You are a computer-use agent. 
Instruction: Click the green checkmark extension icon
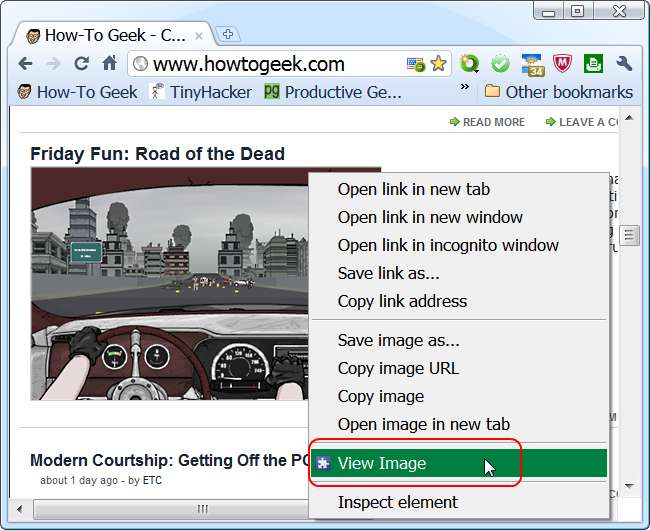pyautogui.click(x=500, y=64)
